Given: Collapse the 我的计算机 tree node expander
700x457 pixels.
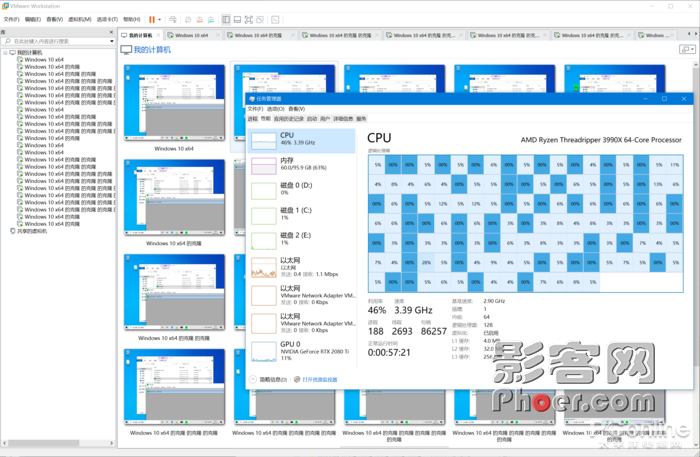Looking at the screenshot, I should (x=5, y=53).
